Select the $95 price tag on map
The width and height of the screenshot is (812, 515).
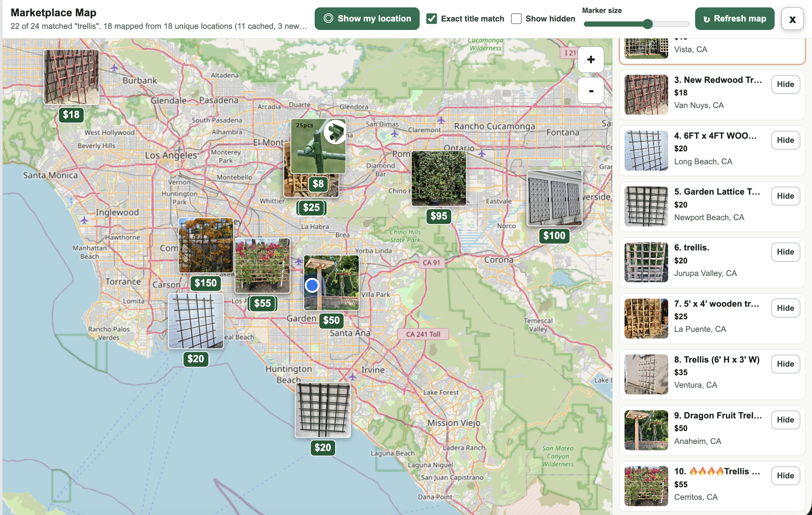point(439,216)
